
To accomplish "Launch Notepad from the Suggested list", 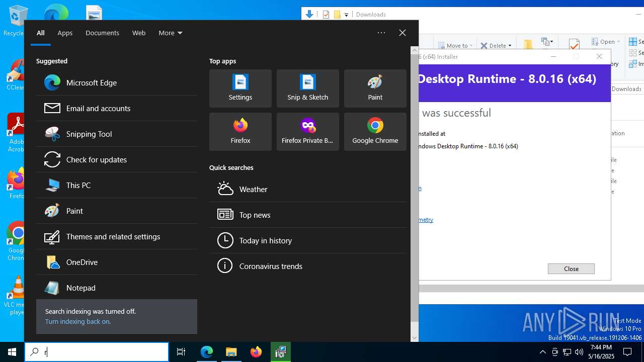I will click(x=117, y=288).
